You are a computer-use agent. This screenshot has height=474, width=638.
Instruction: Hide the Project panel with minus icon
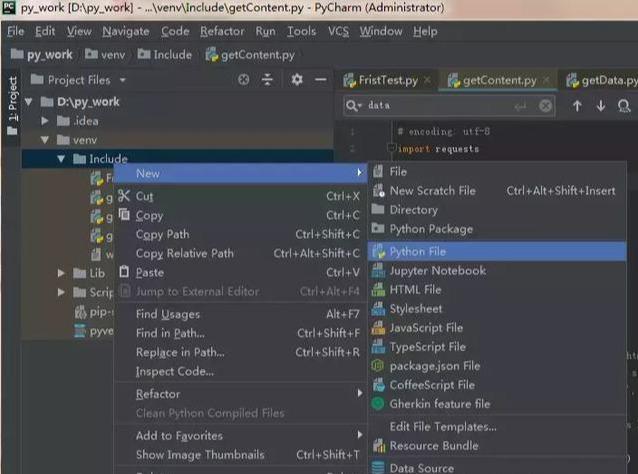click(x=321, y=79)
